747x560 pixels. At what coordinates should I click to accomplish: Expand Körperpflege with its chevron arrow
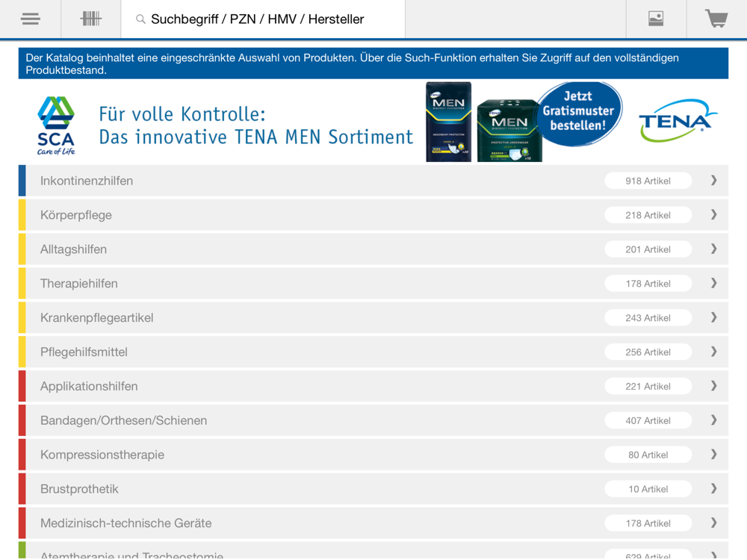(x=713, y=215)
